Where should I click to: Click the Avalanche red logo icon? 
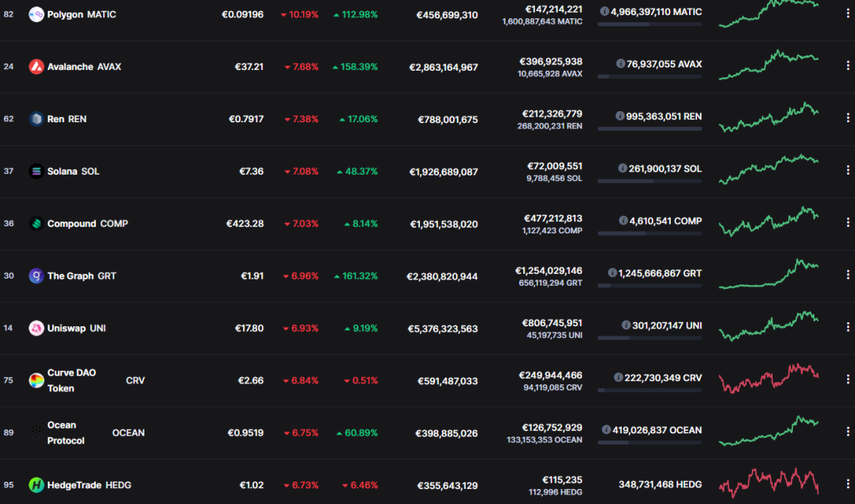tap(36, 67)
